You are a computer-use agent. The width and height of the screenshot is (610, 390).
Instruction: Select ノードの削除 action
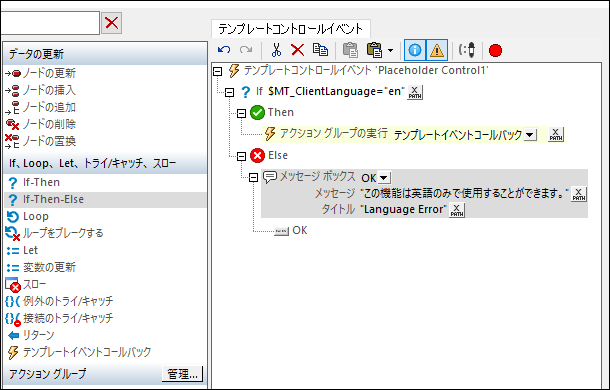(x=49, y=124)
